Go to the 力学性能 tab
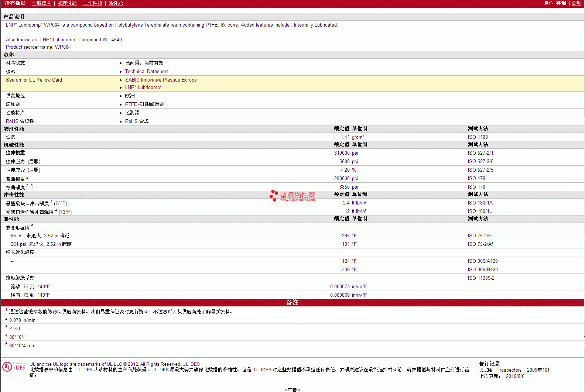 92,3
